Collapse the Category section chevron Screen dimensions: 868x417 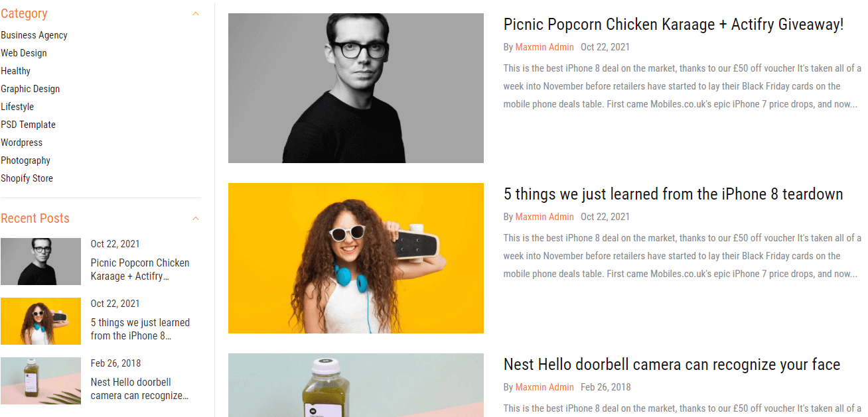pos(195,14)
